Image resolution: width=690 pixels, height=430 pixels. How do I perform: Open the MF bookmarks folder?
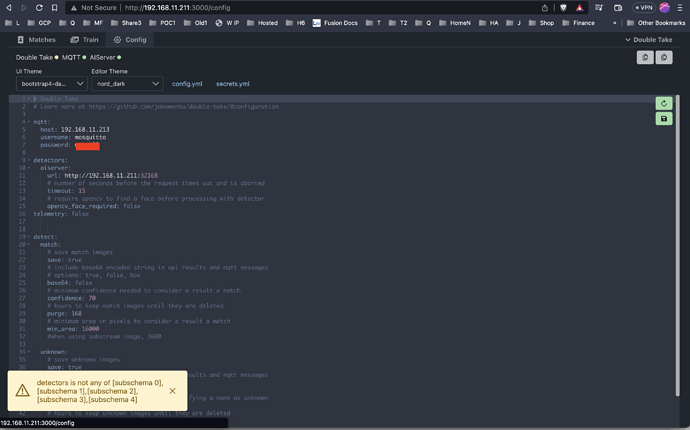tap(93, 23)
